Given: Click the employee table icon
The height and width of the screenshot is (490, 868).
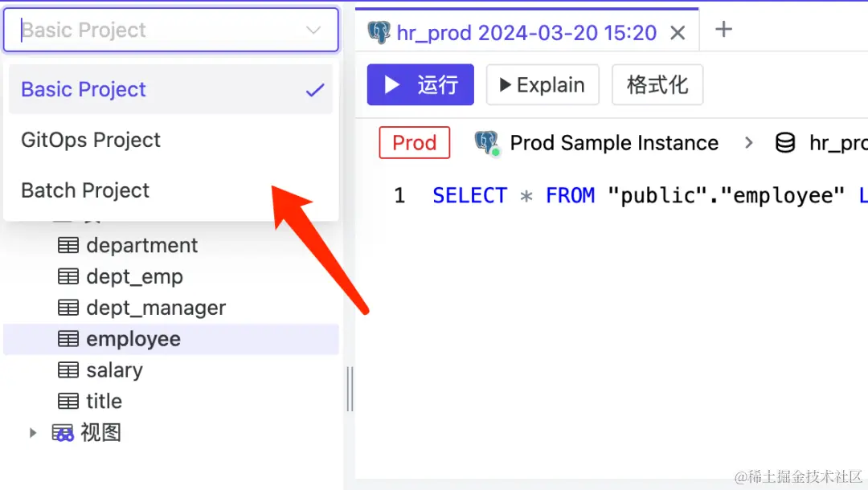Looking at the screenshot, I should [x=68, y=339].
